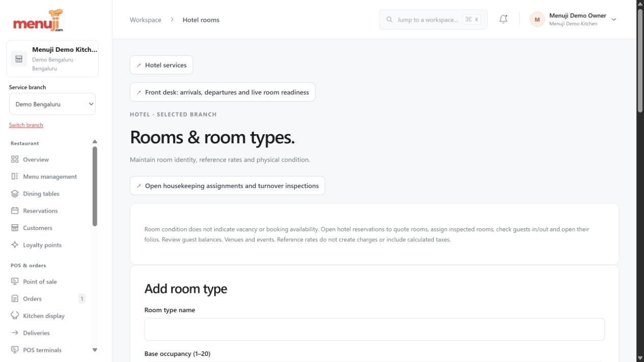644x362 pixels.
Task: Click the arrow icon on housekeeping button
Action: tap(139, 186)
